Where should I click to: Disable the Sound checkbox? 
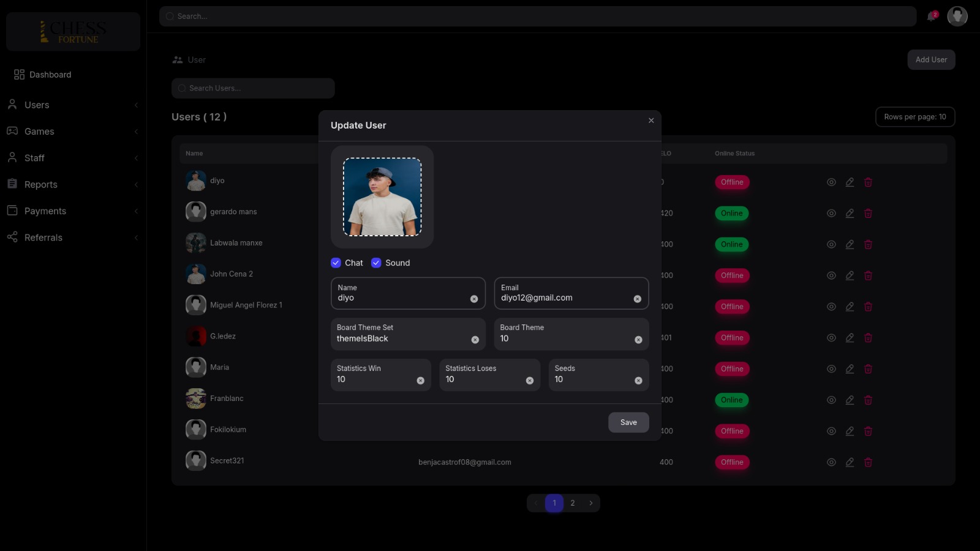point(376,263)
